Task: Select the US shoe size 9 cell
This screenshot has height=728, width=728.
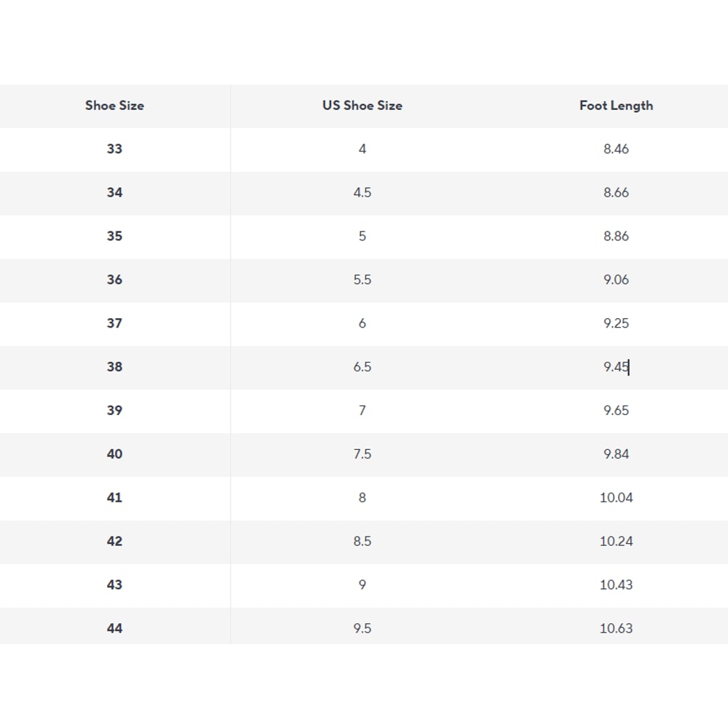Action: 362,585
